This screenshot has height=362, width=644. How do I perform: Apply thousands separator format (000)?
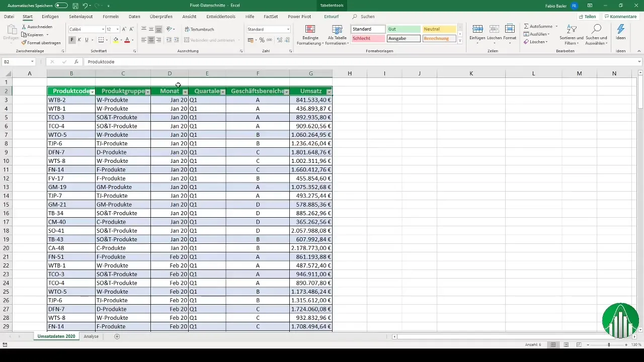[269, 40]
